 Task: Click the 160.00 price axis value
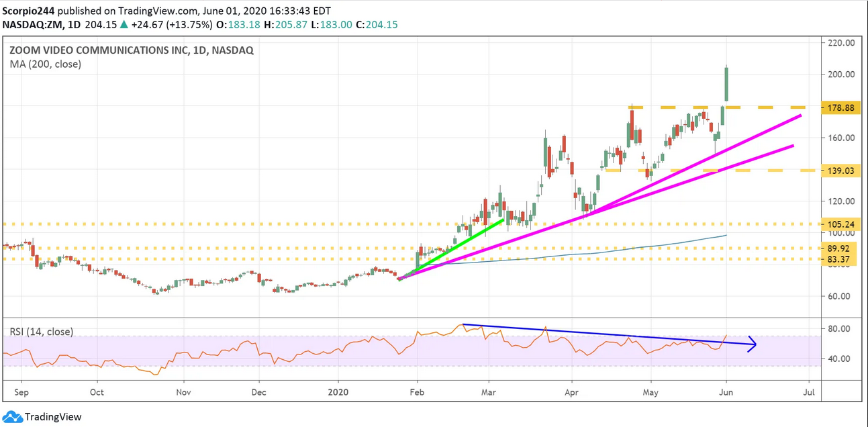[842, 138]
